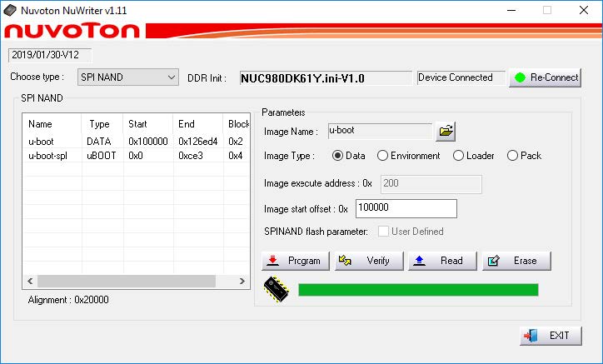
Task: Click the Type column header
Action: click(x=102, y=124)
